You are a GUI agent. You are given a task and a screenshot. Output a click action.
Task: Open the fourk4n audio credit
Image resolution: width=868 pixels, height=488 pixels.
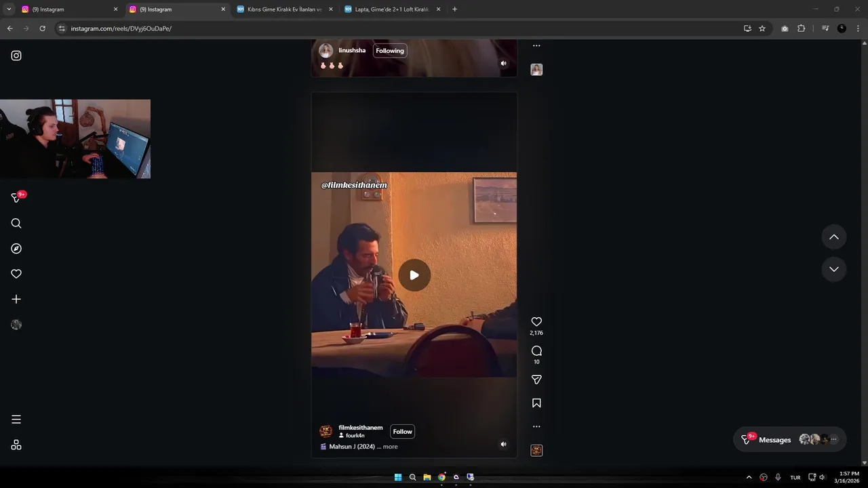pos(355,436)
